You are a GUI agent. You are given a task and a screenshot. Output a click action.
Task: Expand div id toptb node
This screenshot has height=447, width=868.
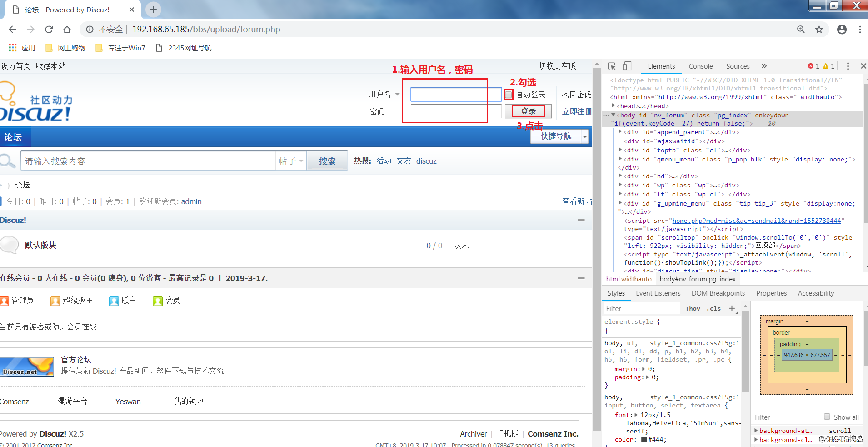[620, 150]
